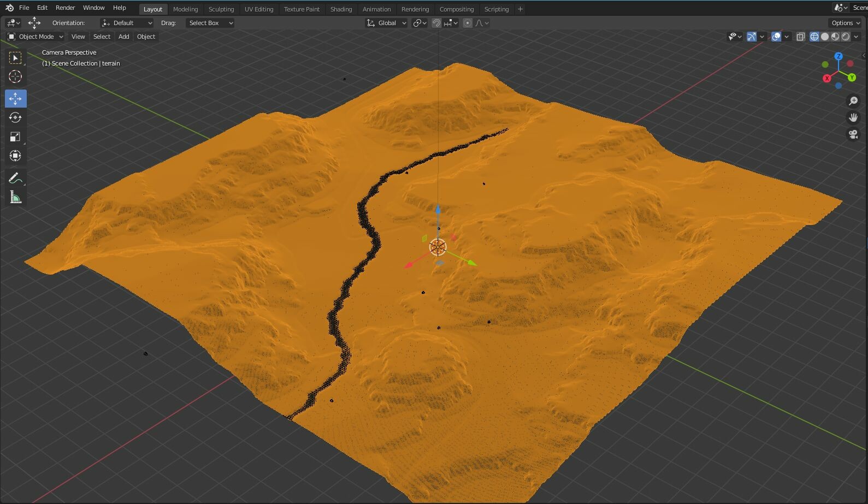Enable proportional editing toggle
Image resolution: width=868 pixels, height=504 pixels.
pos(468,23)
